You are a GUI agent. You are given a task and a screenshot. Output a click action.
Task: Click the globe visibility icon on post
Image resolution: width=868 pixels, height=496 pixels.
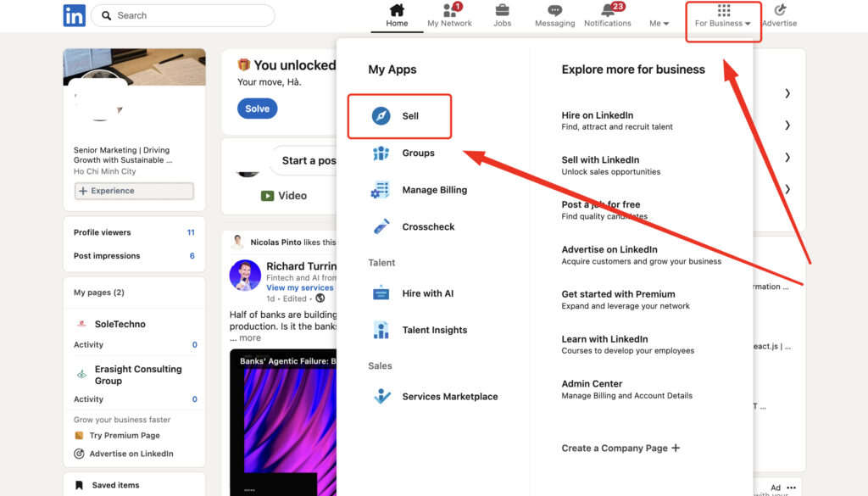320,298
